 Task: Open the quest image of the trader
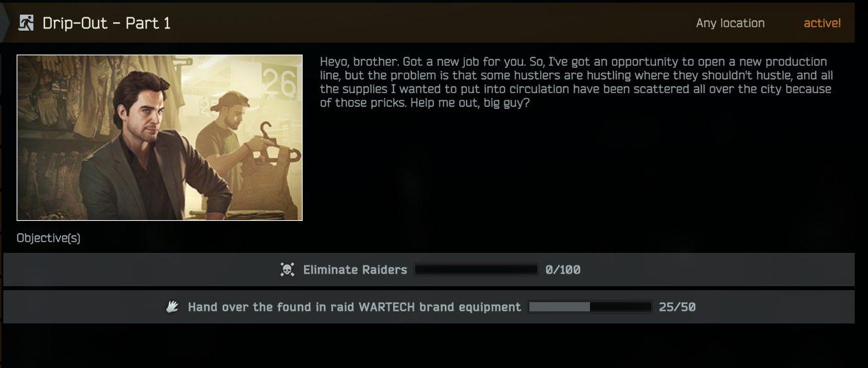(x=160, y=138)
